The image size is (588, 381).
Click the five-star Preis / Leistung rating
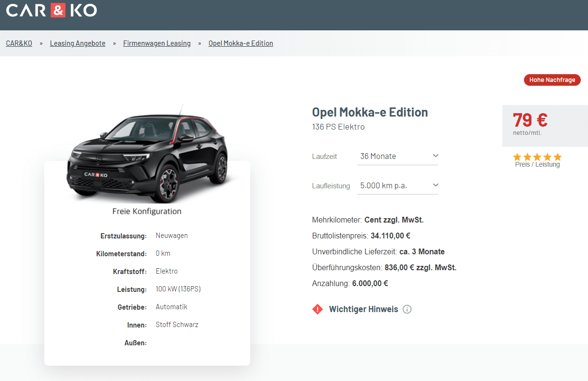pos(537,157)
